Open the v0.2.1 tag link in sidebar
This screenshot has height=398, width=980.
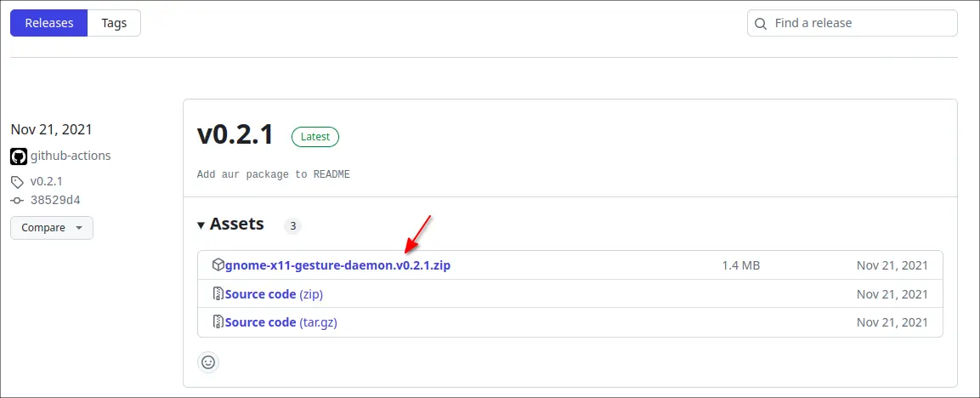point(46,181)
